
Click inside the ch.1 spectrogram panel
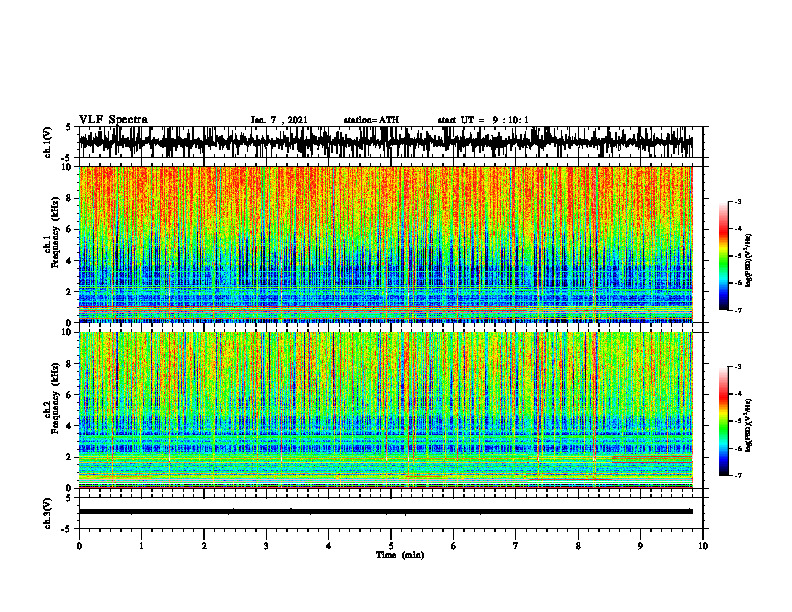[x=385, y=244]
